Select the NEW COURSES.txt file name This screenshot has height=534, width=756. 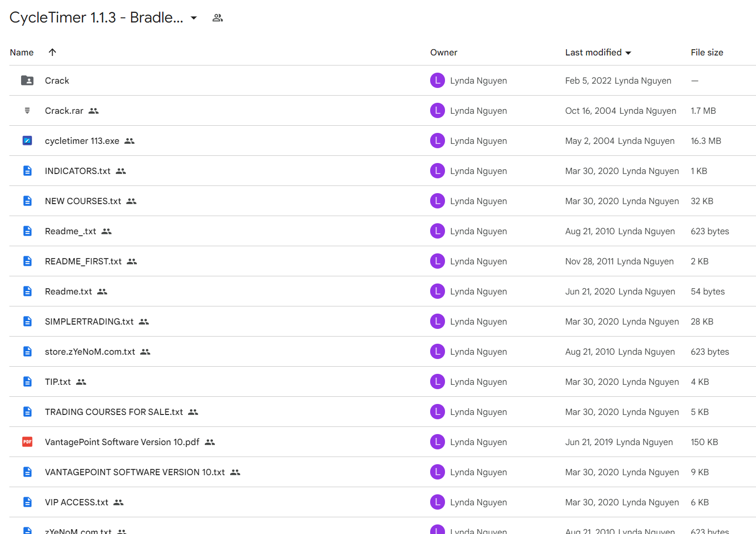(83, 201)
